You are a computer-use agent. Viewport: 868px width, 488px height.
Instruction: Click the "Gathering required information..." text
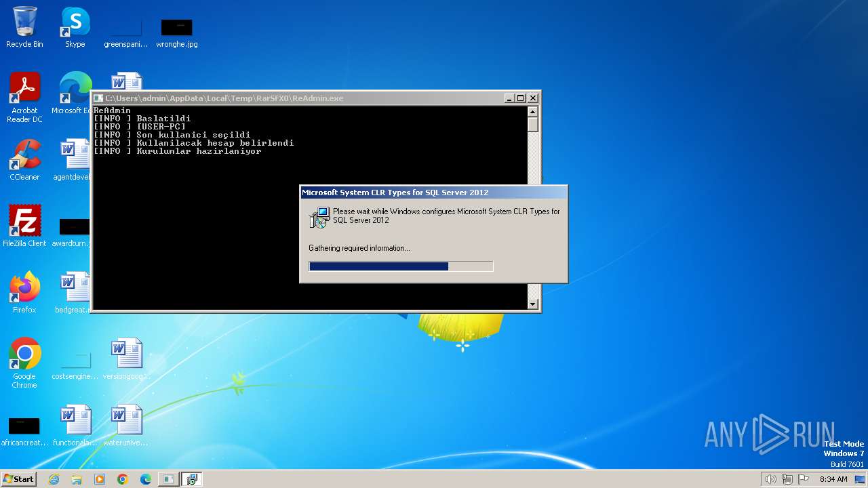[359, 248]
